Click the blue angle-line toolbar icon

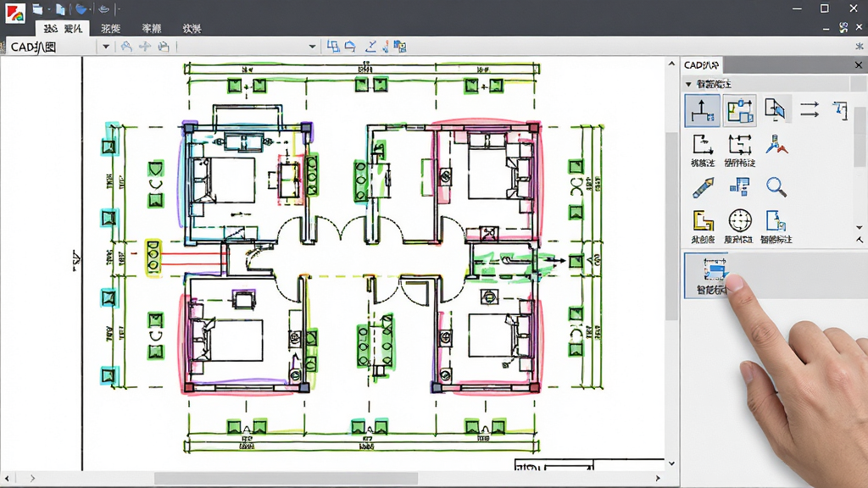pos(371,47)
